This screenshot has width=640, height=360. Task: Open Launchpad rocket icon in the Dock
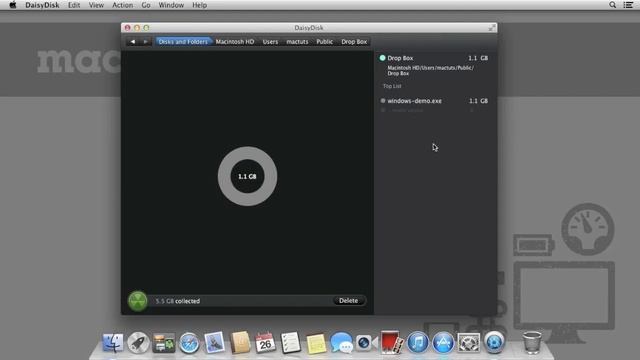click(138, 342)
